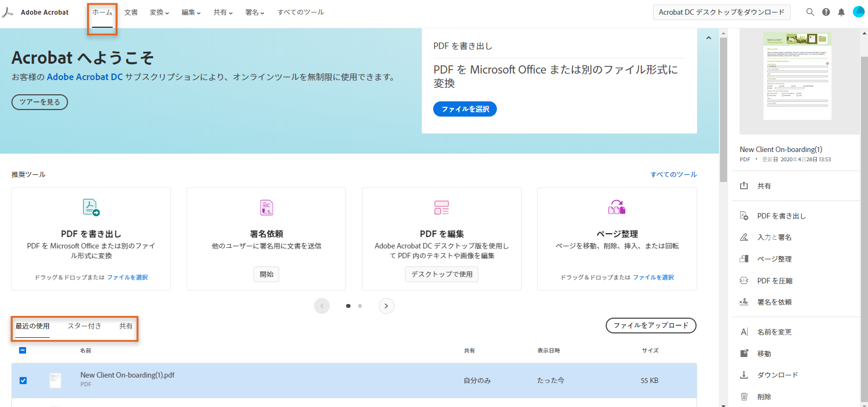Open the Adobe Acrobat DC subscription link
This screenshot has height=407, width=868.
(85, 77)
